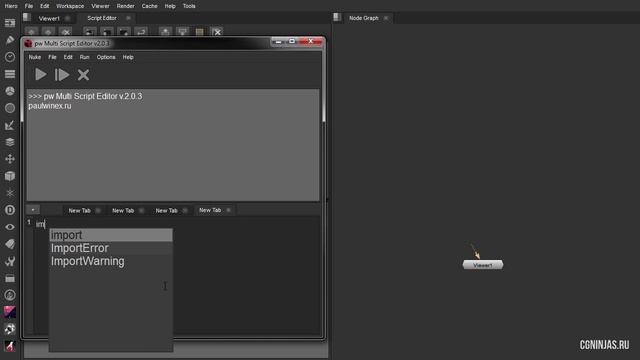Open the pane options icon beside Viewer1 tab
Screen dimensions: 640x360
click(x=27, y=18)
